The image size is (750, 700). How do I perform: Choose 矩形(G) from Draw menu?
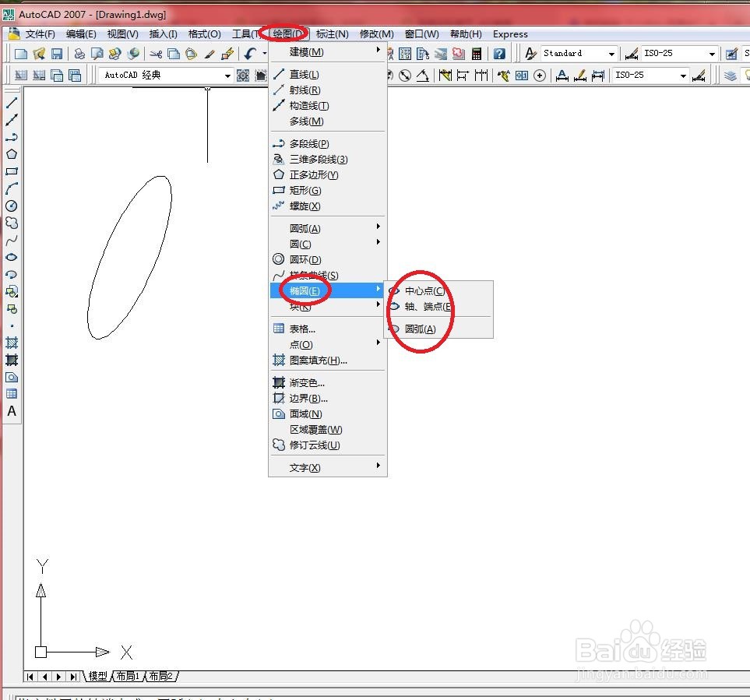[x=328, y=190]
